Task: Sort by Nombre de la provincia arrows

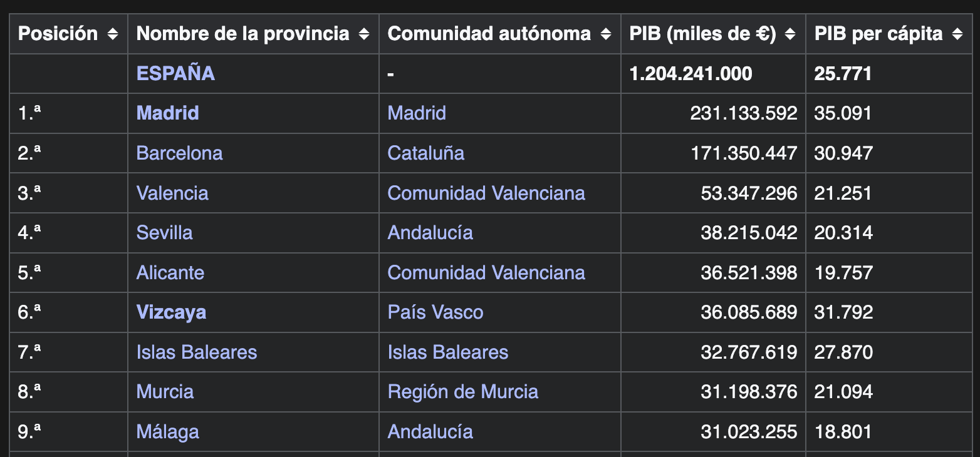Action: 364,34
